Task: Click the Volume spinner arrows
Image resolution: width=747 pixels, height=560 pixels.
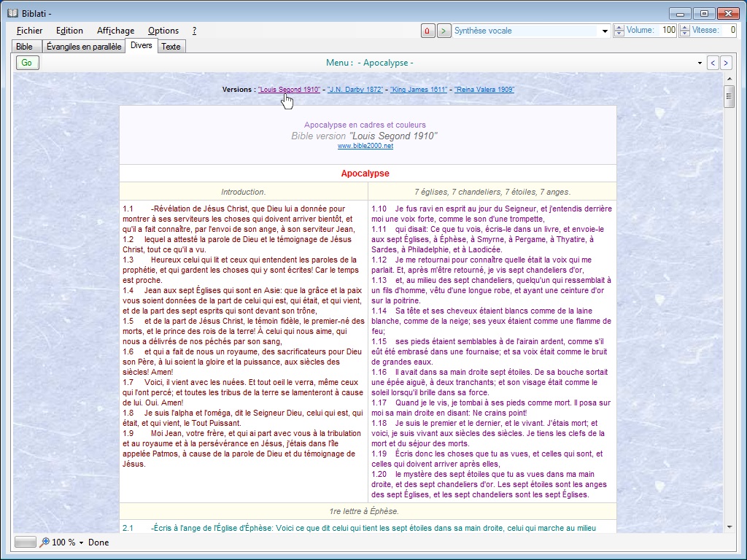Action: [619, 31]
